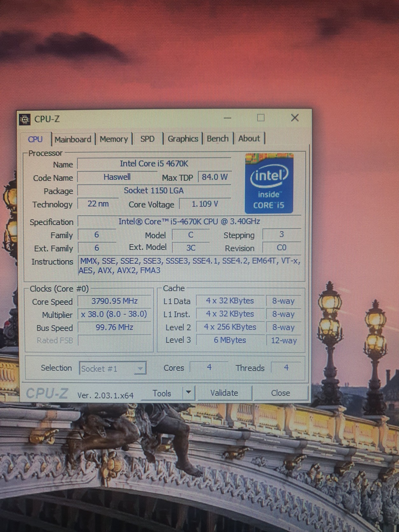Viewport: 399px width, 532px height.
Task: Click the Cores value 4
Action: click(x=209, y=367)
